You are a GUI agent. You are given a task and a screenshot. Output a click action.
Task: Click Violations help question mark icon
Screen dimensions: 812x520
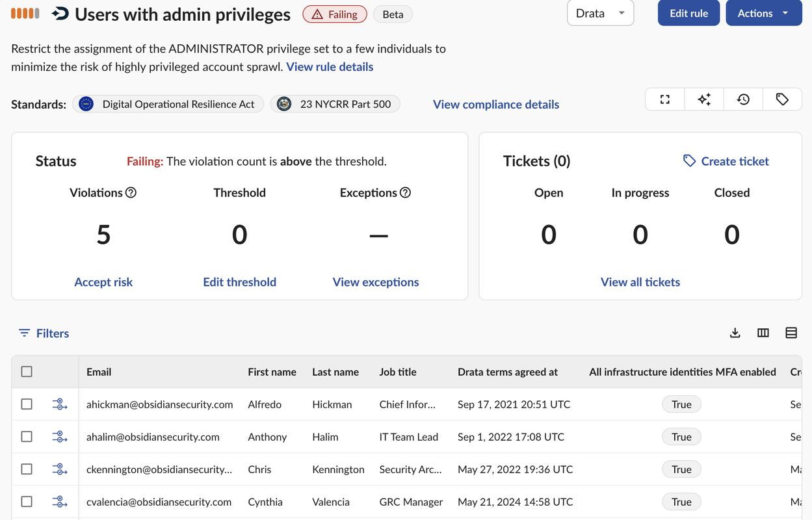(x=131, y=192)
